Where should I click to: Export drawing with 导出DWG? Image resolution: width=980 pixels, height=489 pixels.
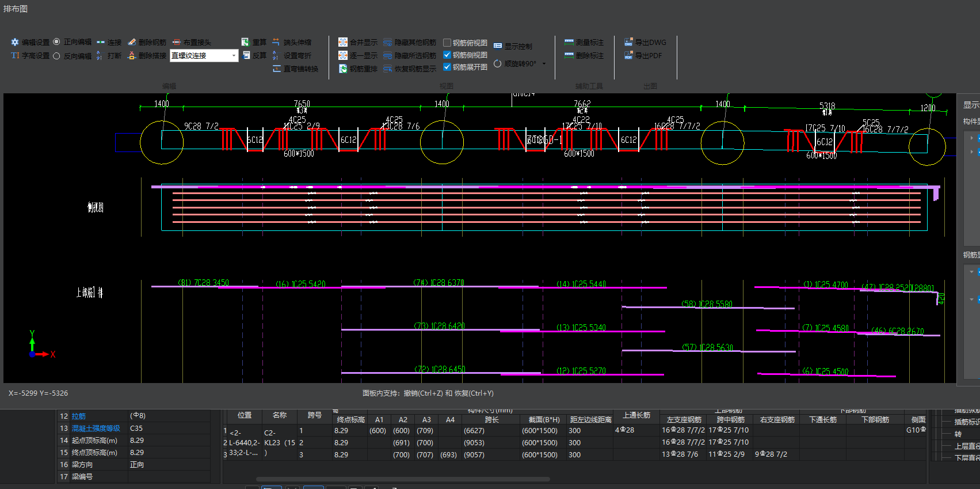coord(645,43)
